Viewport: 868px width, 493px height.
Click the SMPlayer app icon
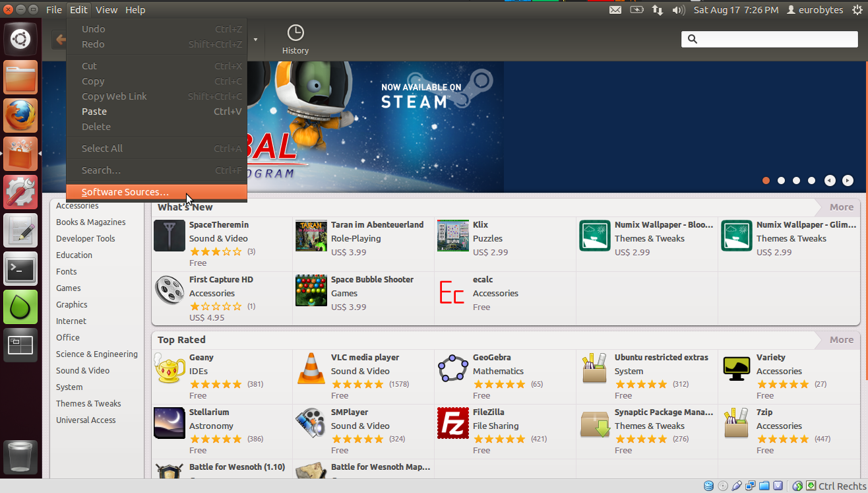pos(311,424)
